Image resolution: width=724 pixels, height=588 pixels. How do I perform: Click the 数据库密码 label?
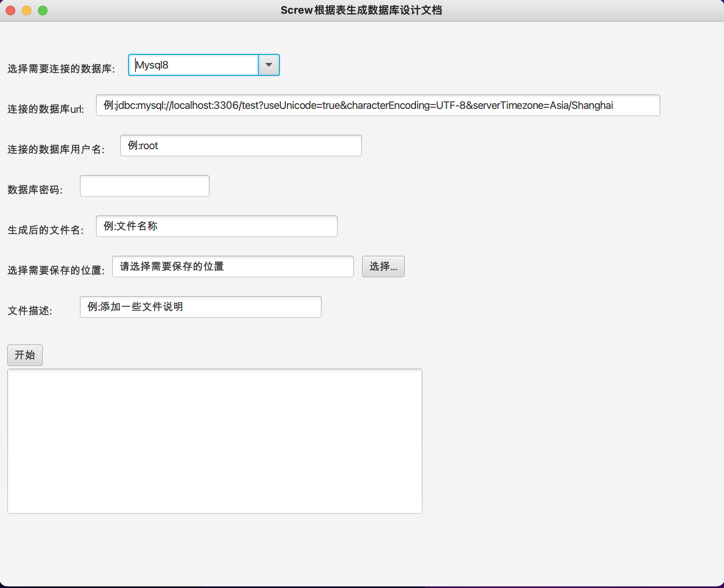[x=35, y=190]
